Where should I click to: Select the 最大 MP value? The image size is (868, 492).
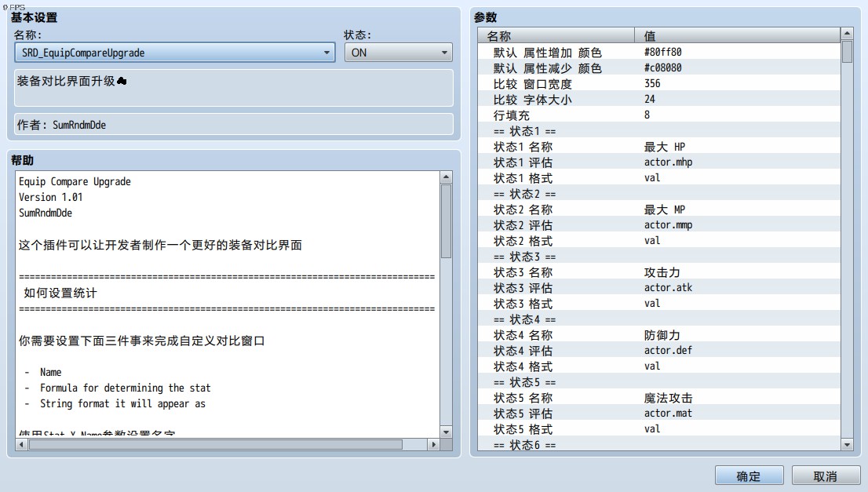664,210
